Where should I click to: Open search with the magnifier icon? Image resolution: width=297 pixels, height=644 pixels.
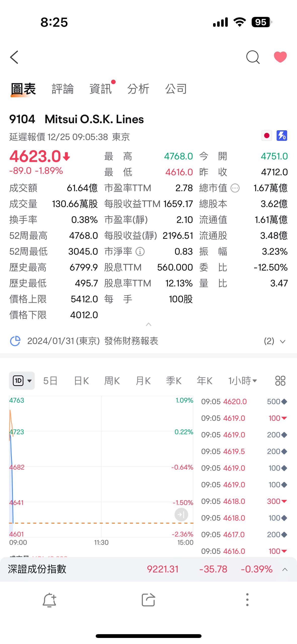(x=253, y=57)
